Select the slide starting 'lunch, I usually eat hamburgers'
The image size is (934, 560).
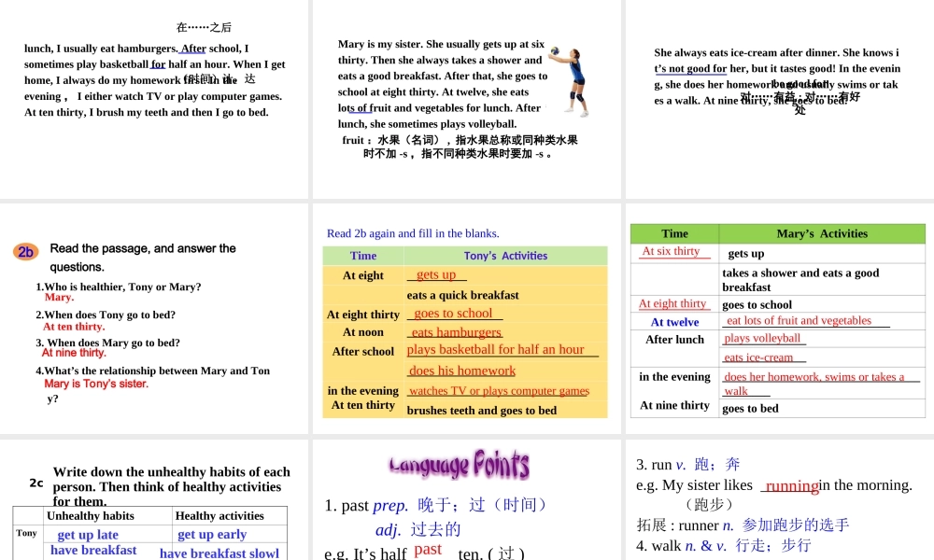pos(154,98)
